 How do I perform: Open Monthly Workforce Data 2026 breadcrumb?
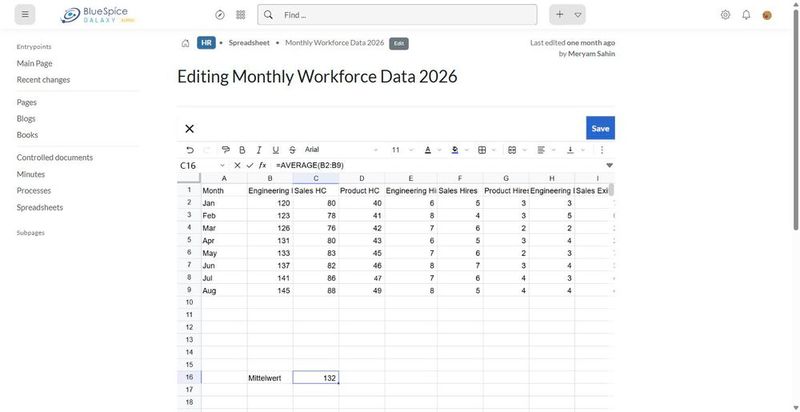click(334, 43)
